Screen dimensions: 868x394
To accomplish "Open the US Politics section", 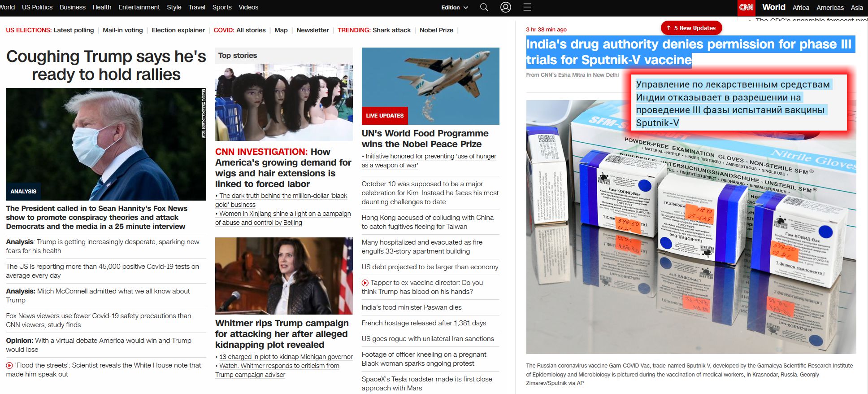I will tap(37, 7).
